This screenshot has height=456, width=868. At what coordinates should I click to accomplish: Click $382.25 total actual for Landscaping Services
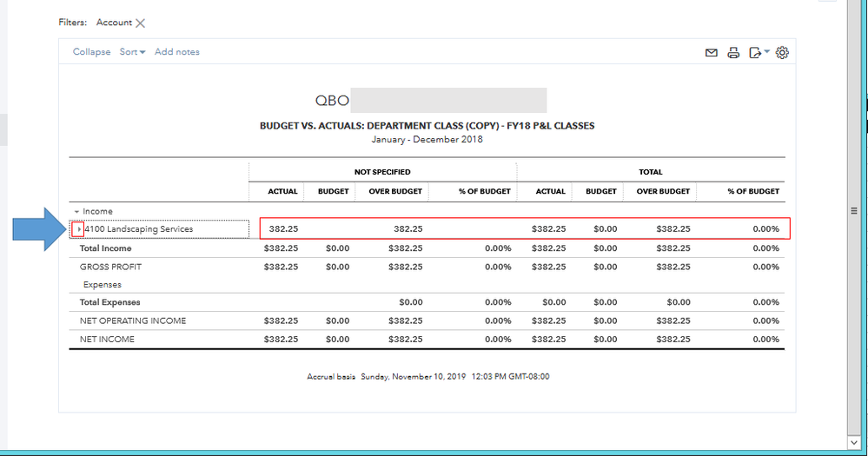tap(548, 228)
